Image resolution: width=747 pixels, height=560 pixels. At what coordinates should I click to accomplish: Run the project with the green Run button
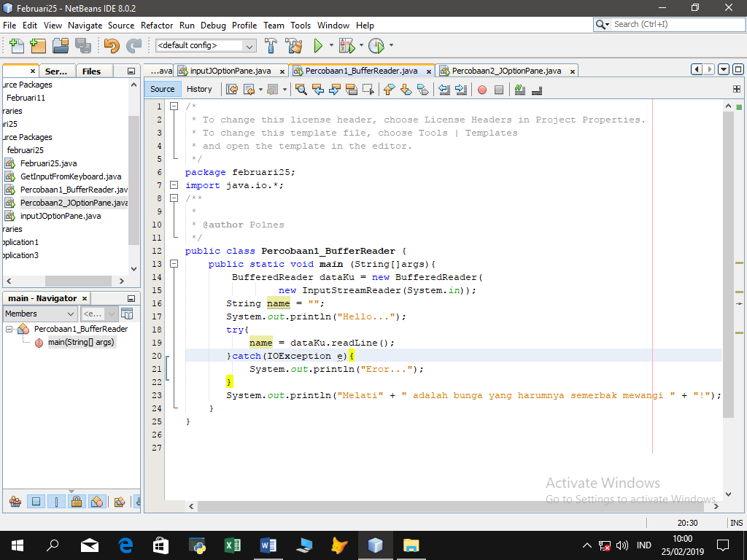[320, 45]
